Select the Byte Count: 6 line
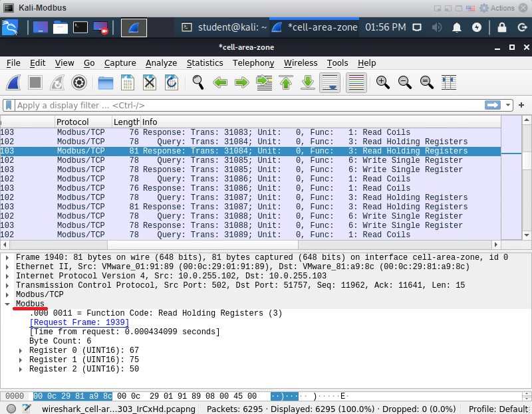532x414 pixels. tap(60, 341)
